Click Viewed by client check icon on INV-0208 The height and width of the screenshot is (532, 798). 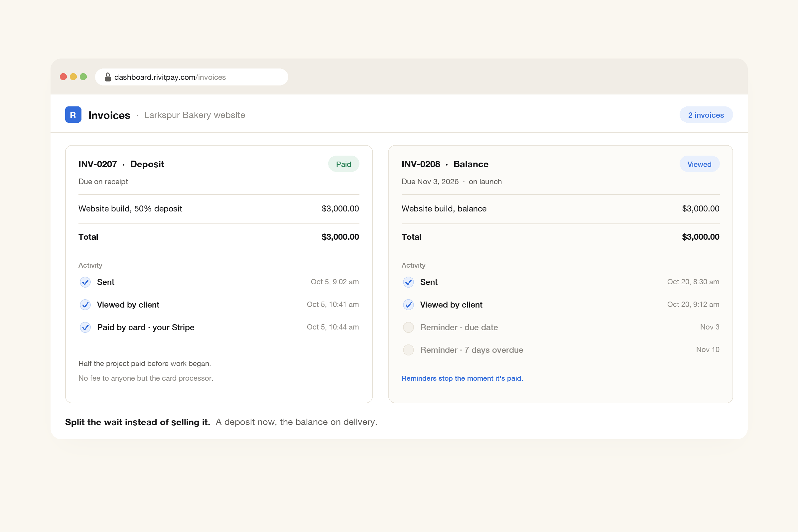click(x=409, y=305)
